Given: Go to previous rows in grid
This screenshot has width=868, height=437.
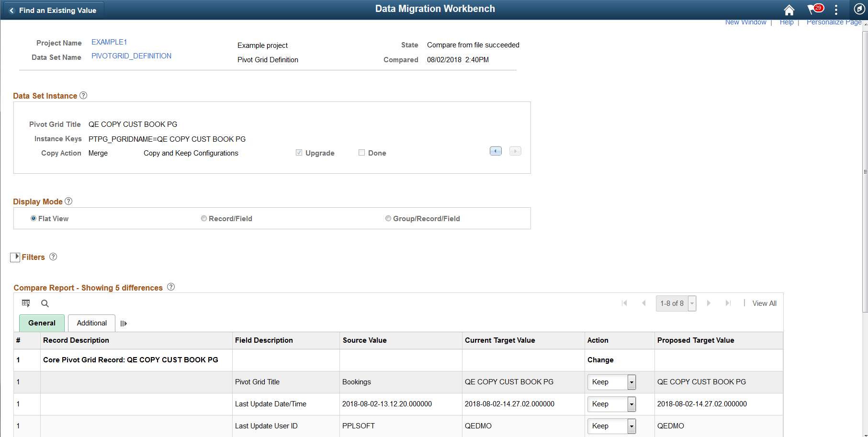Looking at the screenshot, I should pos(644,303).
